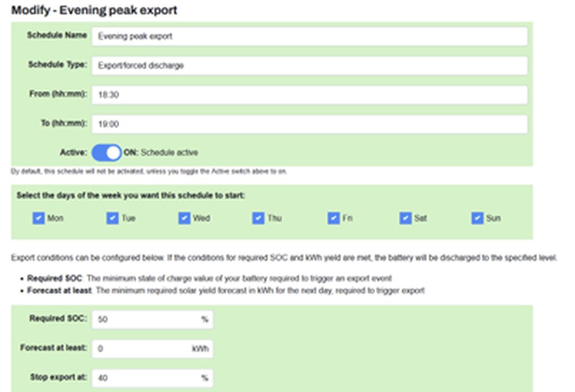
Task: Toggle the Sat checkbox
Action: coord(406,218)
